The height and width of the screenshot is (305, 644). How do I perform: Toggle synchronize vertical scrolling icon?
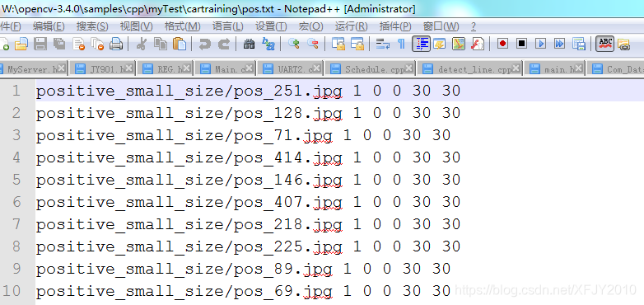tap(338, 44)
